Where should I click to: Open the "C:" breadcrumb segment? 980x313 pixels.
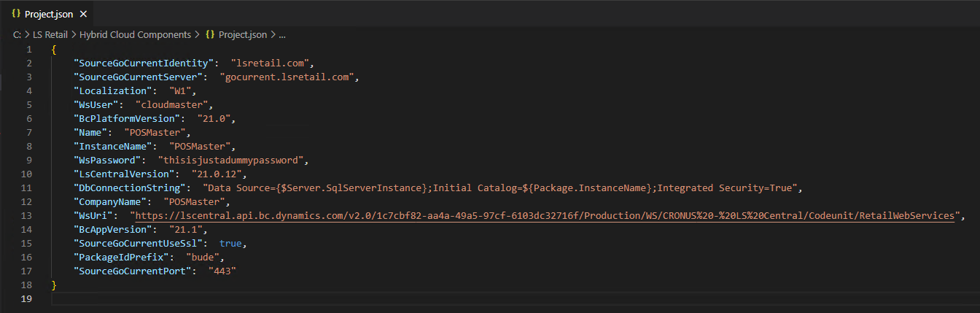coord(17,34)
